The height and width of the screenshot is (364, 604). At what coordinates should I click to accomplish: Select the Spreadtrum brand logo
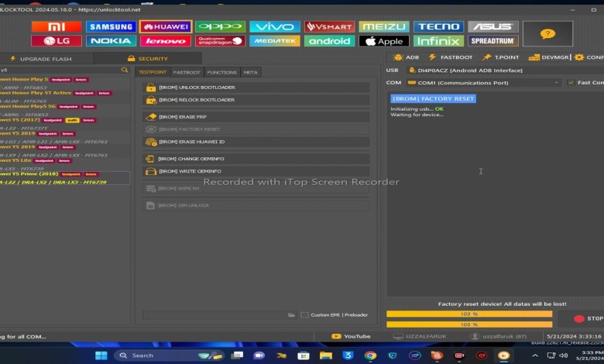493,41
